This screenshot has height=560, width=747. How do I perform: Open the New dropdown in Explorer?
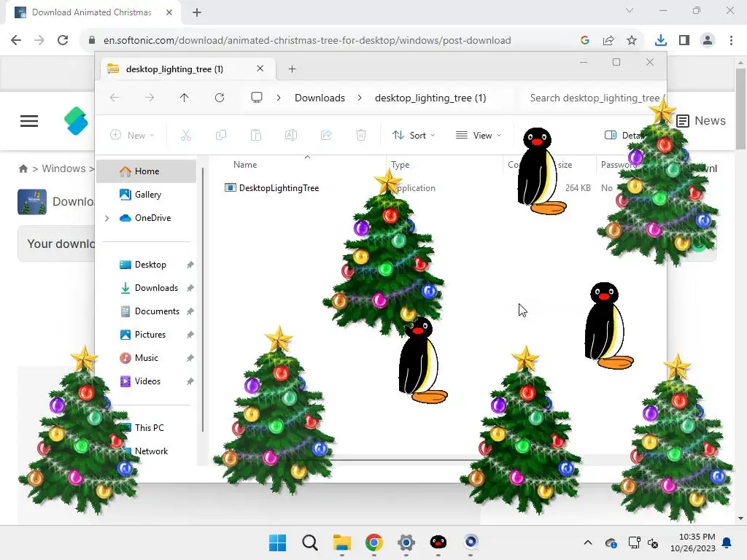point(132,135)
